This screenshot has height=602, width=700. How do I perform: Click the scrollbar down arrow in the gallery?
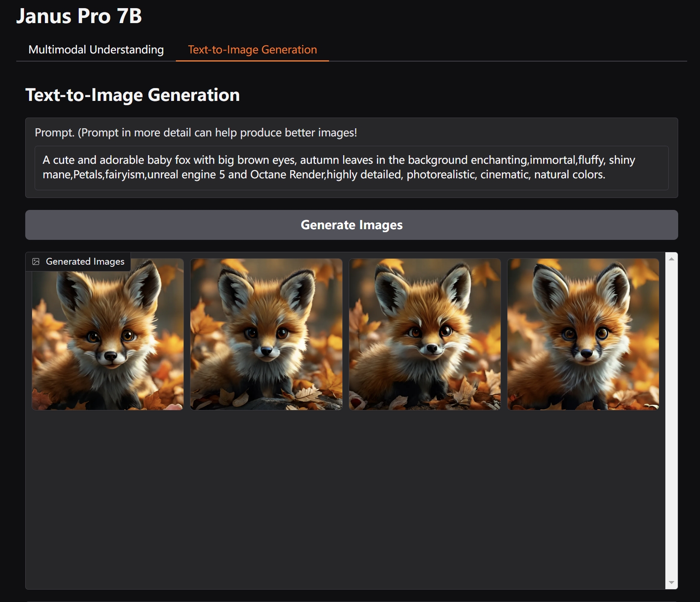[671, 582]
